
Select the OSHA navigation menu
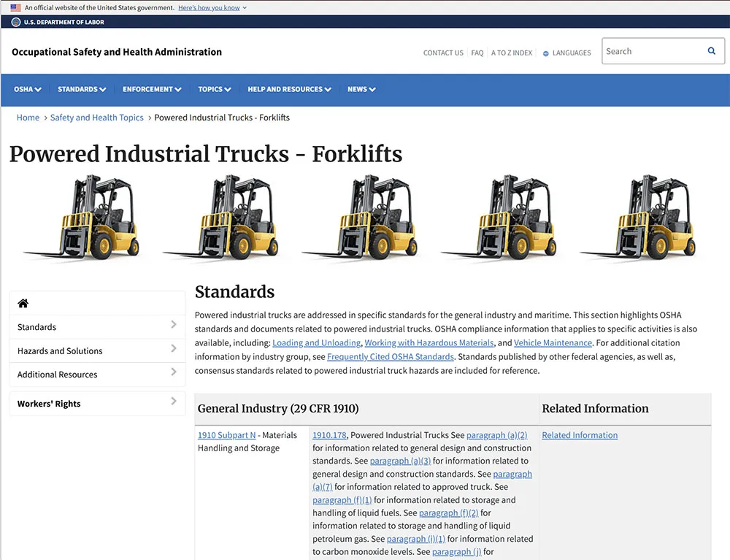pos(27,89)
